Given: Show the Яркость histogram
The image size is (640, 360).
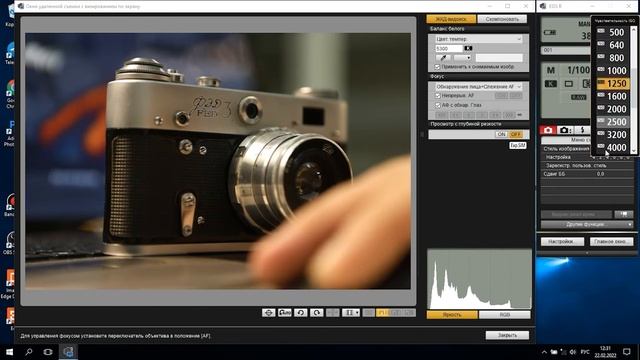Looking at the screenshot, I should (x=452, y=315).
